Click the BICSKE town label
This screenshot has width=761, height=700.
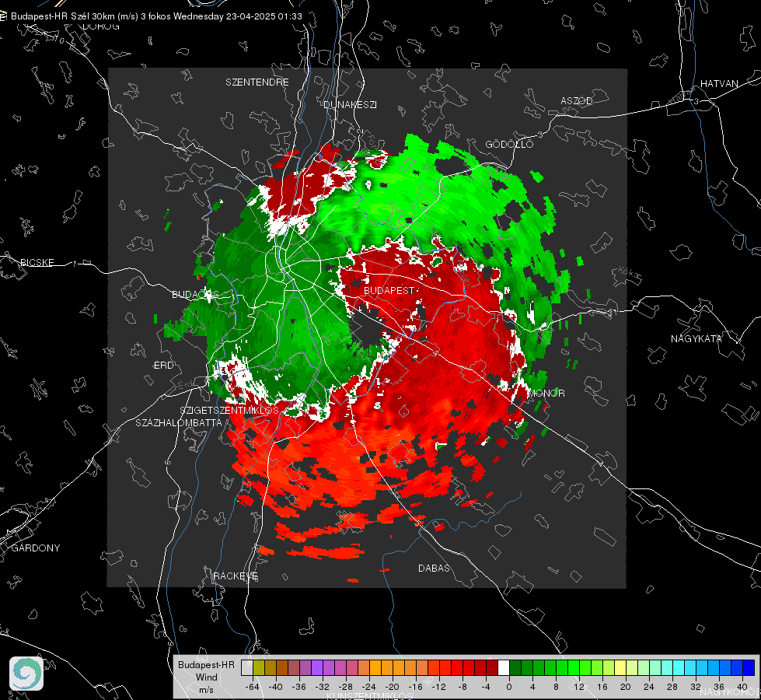coord(37,262)
